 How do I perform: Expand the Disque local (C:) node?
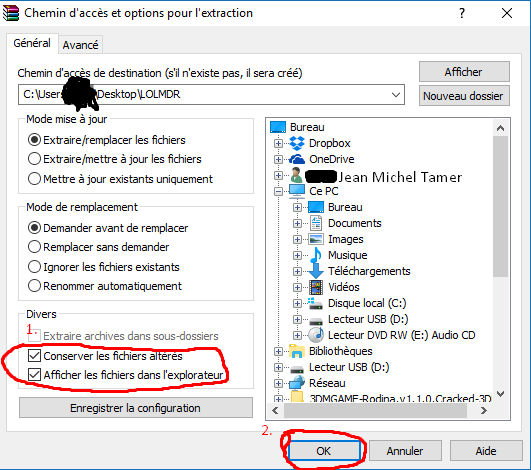(x=297, y=303)
